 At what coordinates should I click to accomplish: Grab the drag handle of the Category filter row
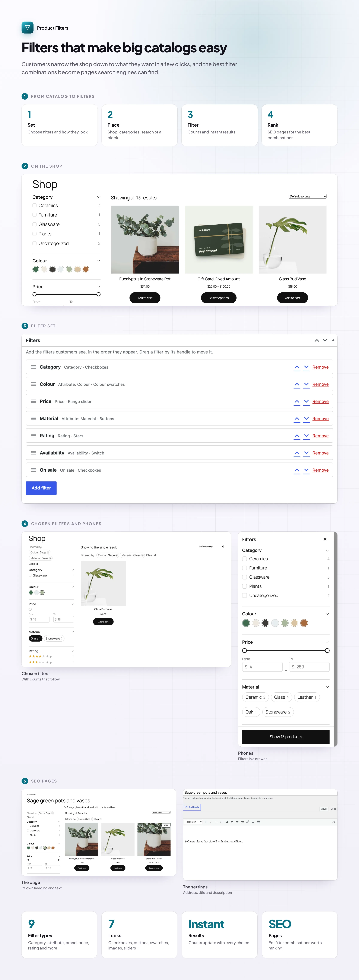(34, 367)
